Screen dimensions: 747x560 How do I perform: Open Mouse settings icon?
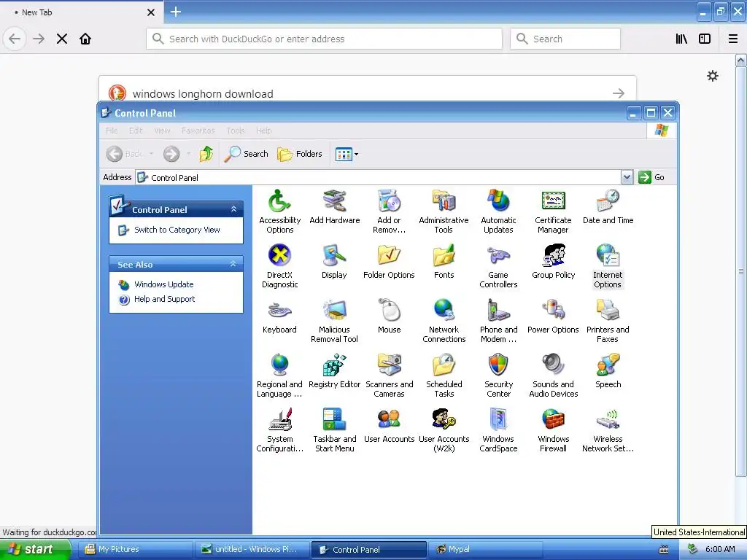tap(390, 316)
